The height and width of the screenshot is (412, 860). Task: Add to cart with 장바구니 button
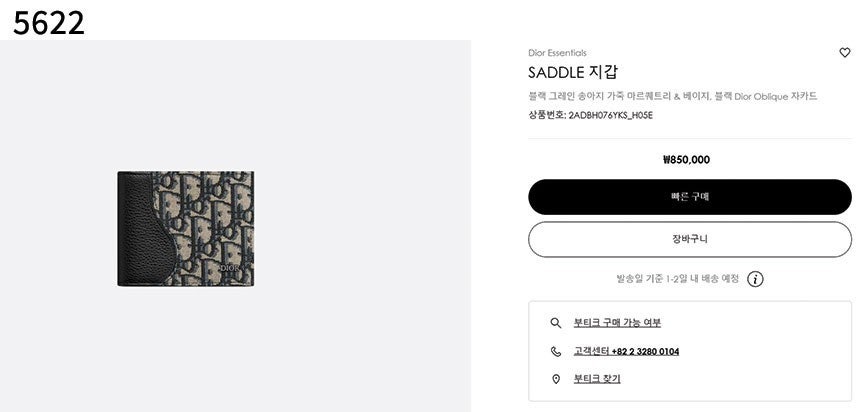pyautogui.click(x=690, y=240)
